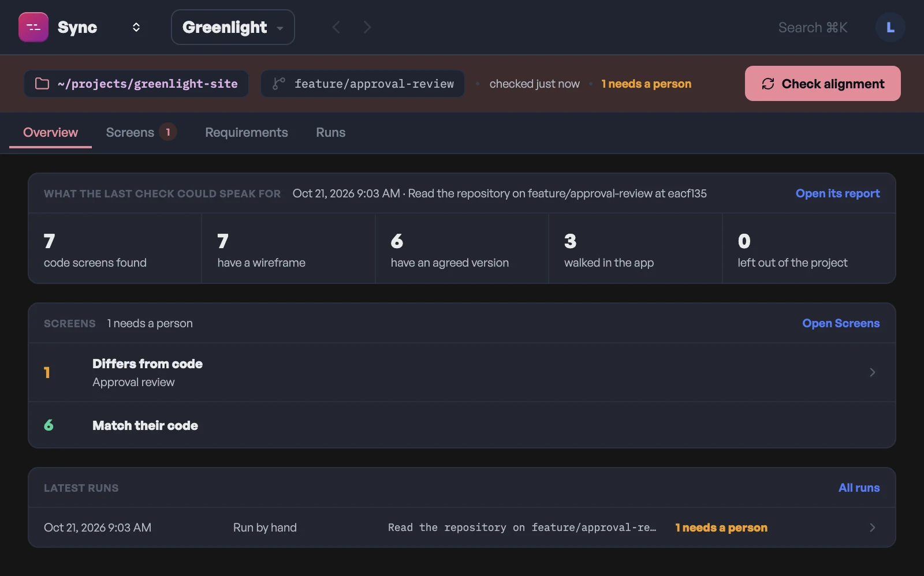924x576 pixels.
Task: Click the '1 needs a person' status in header
Action: click(x=646, y=84)
